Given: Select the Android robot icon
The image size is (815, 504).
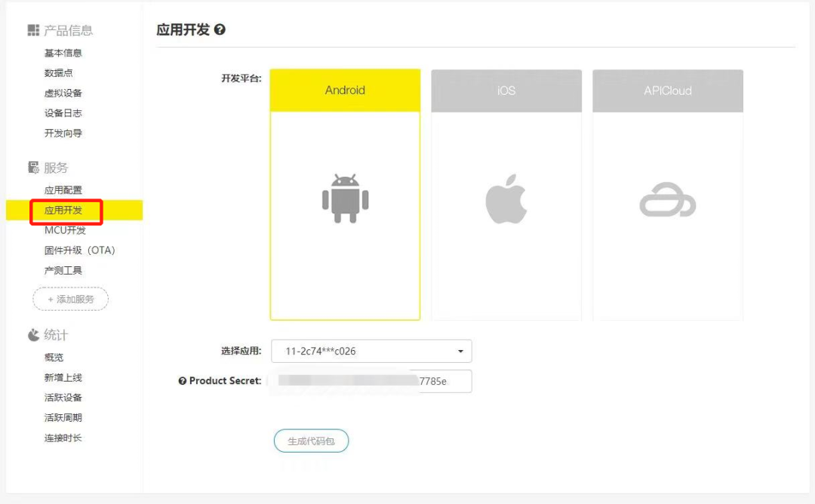Looking at the screenshot, I should click(345, 198).
